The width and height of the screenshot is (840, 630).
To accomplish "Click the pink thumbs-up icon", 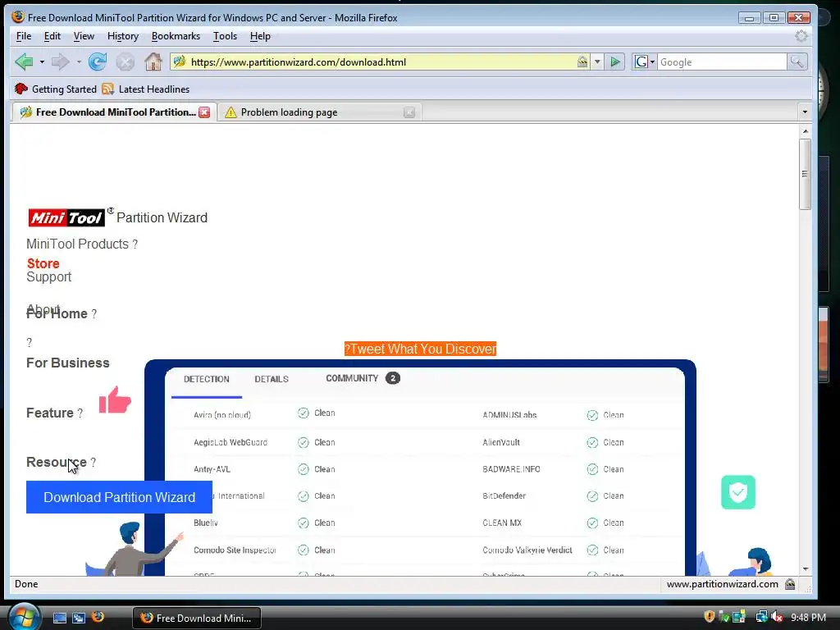I will (115, 400).
